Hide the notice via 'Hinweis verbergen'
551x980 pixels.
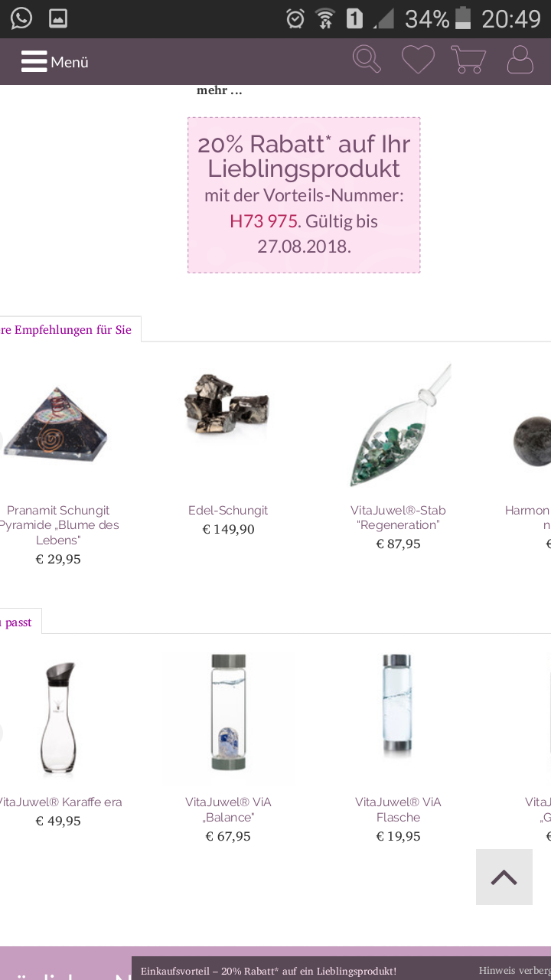click(x=514, y=970)
